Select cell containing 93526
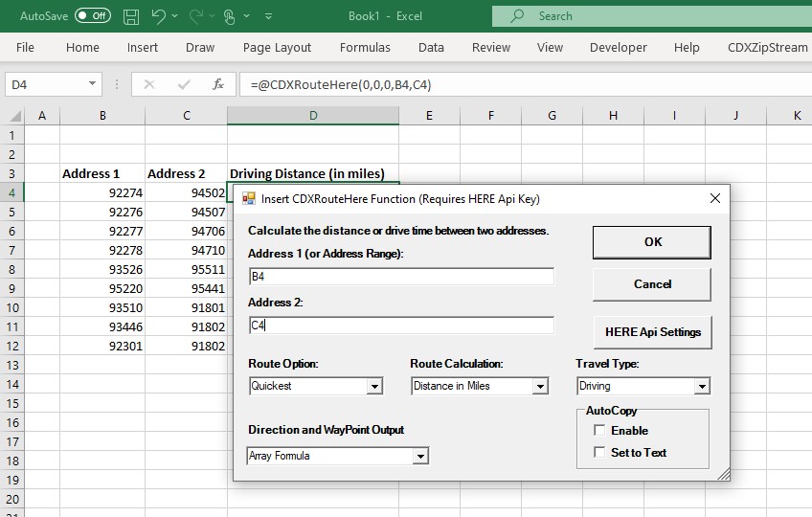812x517 pixels. [x=102, y=269]
